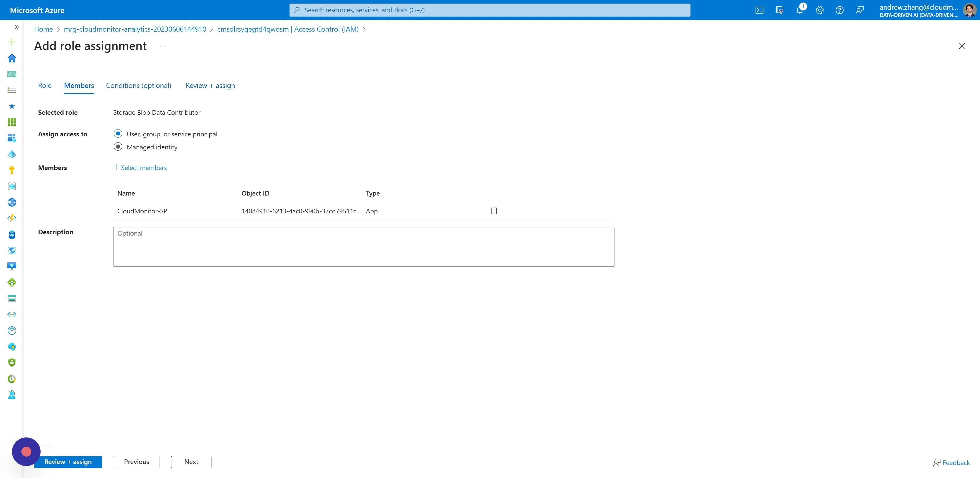980x478 pixels.
Task: Open the Load balancers green diamond icon
Action: [12, 282]
